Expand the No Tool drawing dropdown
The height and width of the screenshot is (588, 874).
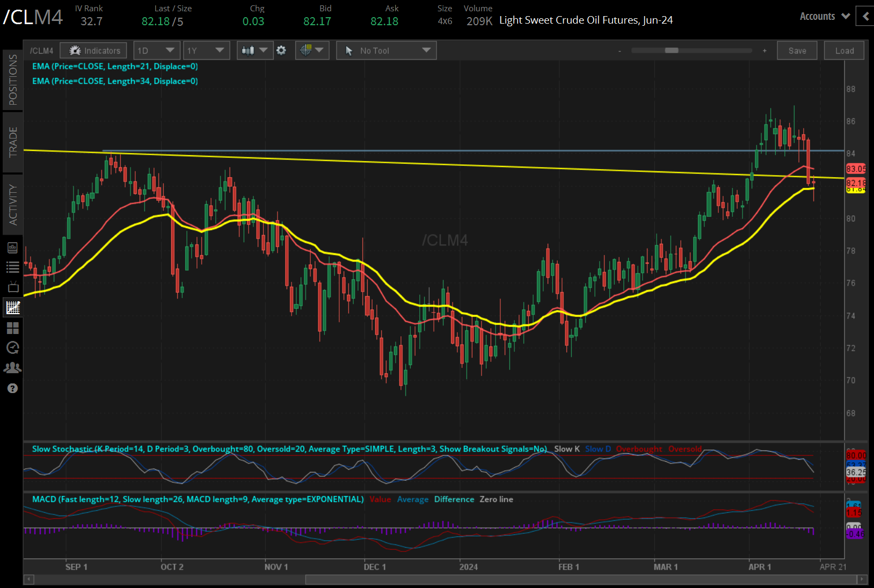pos(387,50)
